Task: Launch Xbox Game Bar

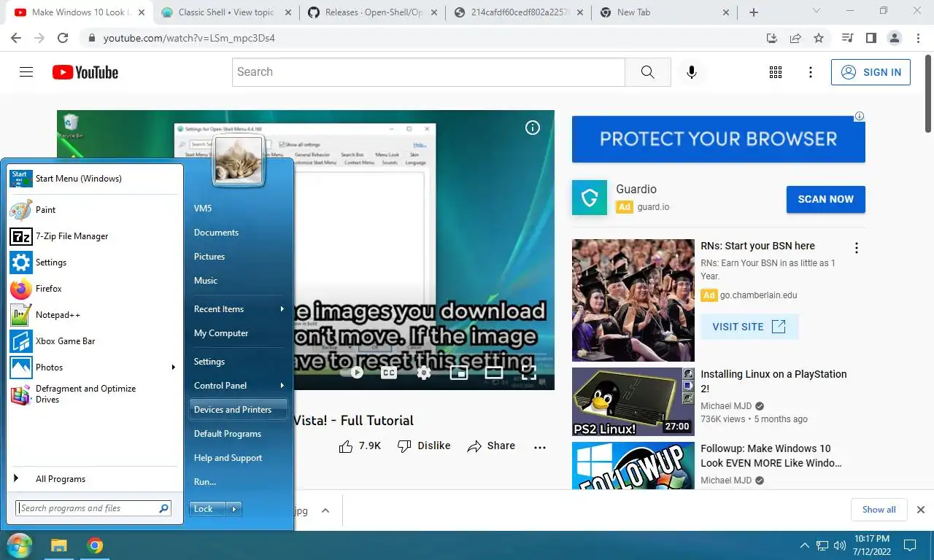Action: [x=93, y=341]
